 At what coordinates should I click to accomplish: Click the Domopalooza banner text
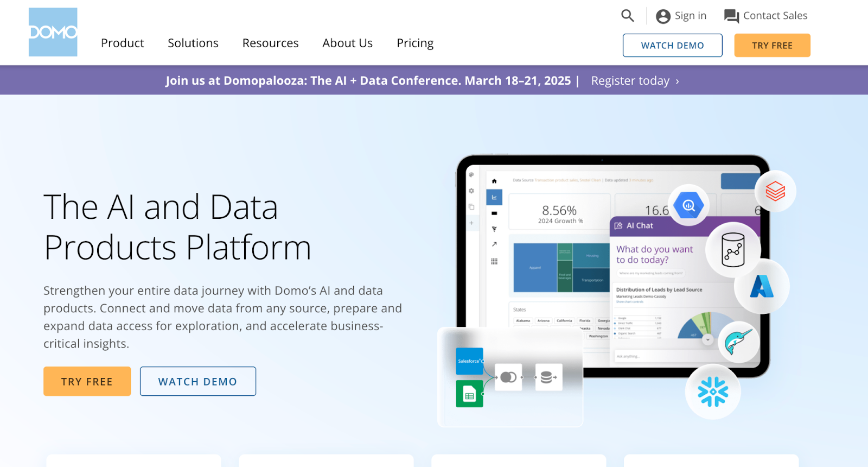[368, 80]
